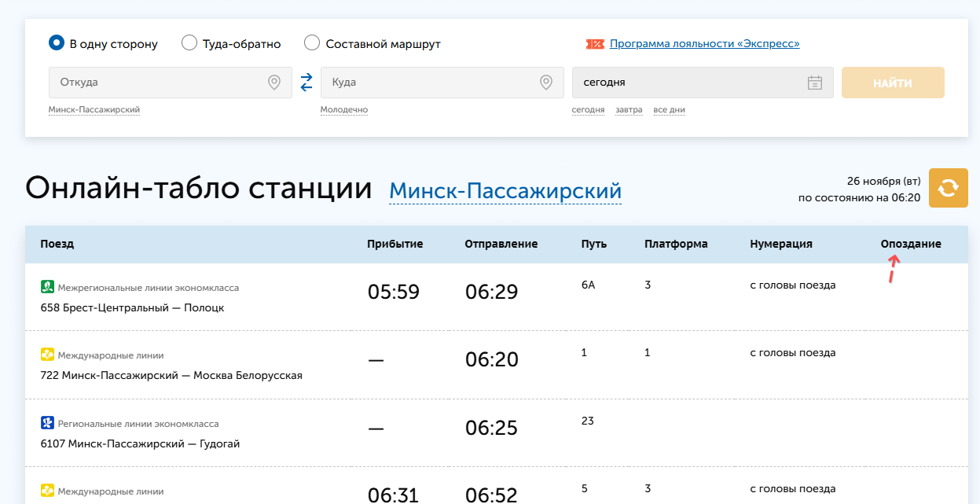
Task: Change station via the «Минск-Пассажирский» heading link
Action: [505, 190]
